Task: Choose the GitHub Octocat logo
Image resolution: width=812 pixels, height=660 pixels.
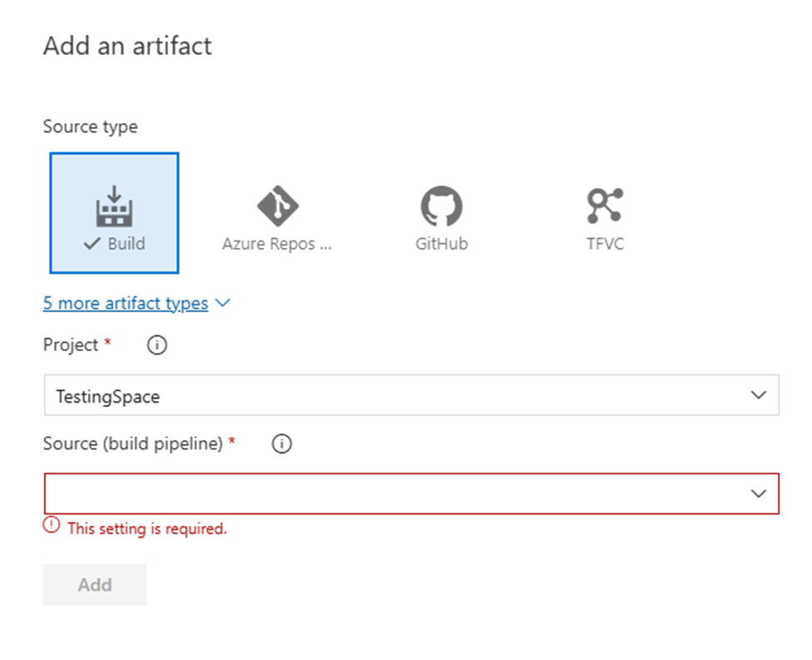Action: (x=441, y=206)
